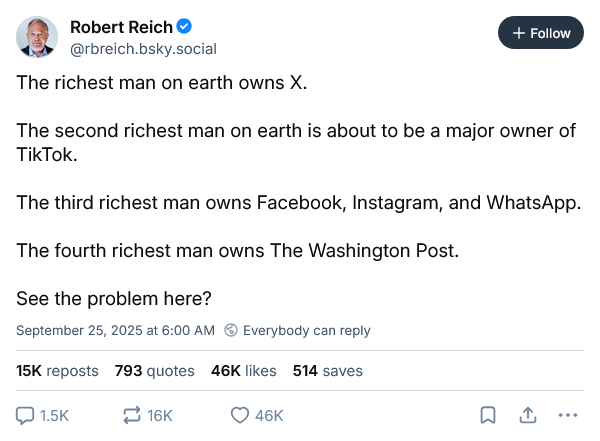The height and width of the screenshot is (441, 600).
Task: Click the Everybody can reply label
Action: click(x=306, y=330)
